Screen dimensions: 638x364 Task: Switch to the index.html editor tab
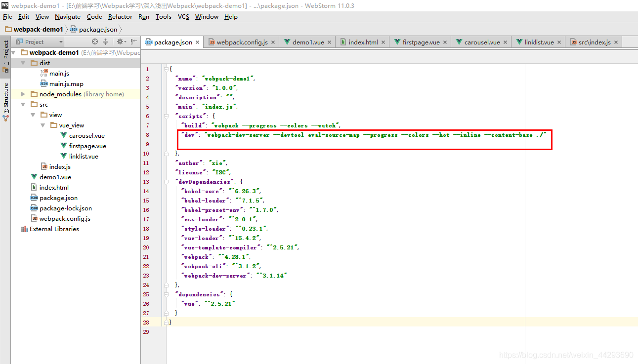coord(363,42)
